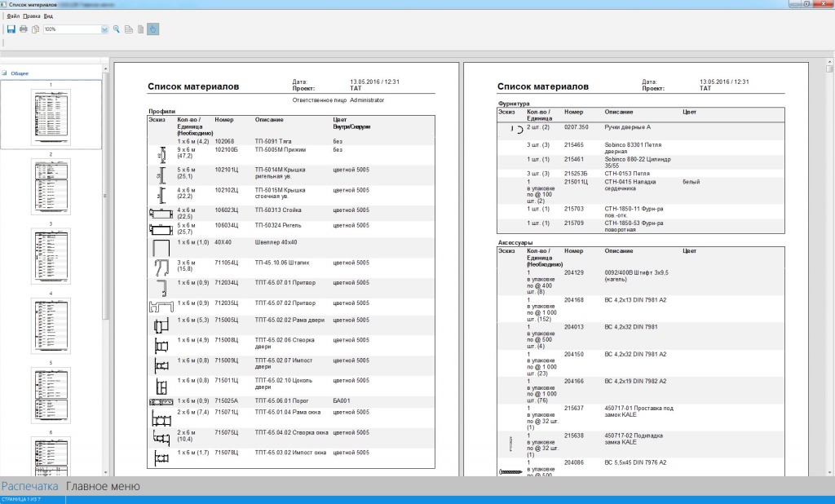835x504 pixels.
Task: Click the СТРАНИЦА 1 ИЗ 7 status text
Action: click(x=20, y=500)
